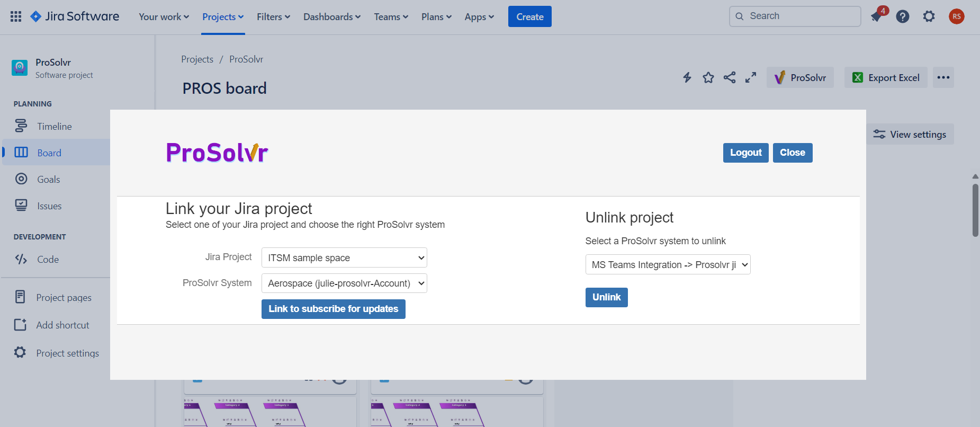Open the Jira Project dropdown
This screenshot has height=427, width=980.
point(344,258)
